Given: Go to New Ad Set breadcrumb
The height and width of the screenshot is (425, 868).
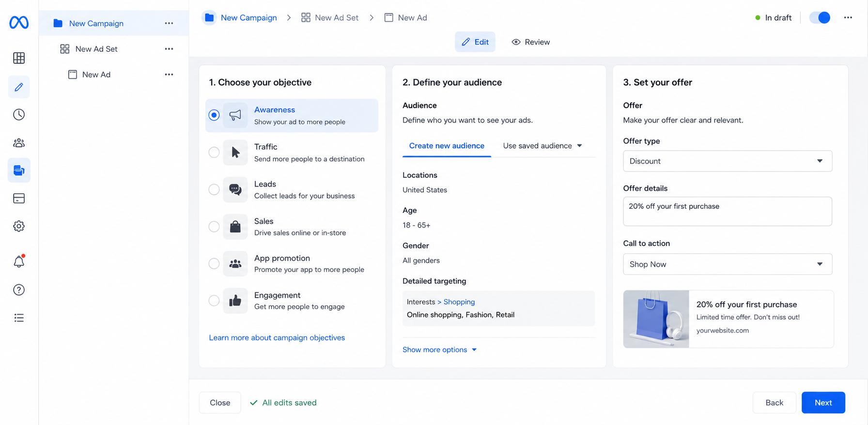Looking at the screenshot, I should point(337,17).
